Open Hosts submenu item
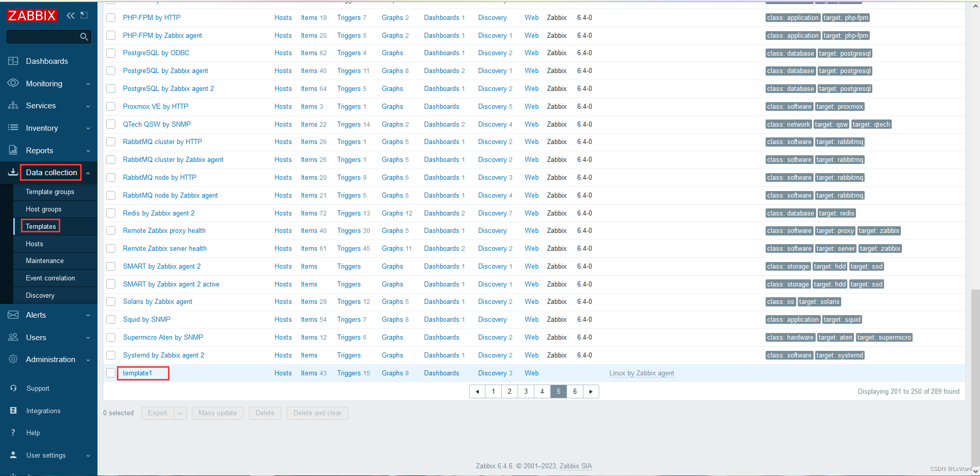The image size is (980, 476). click(x=34, y=244)
